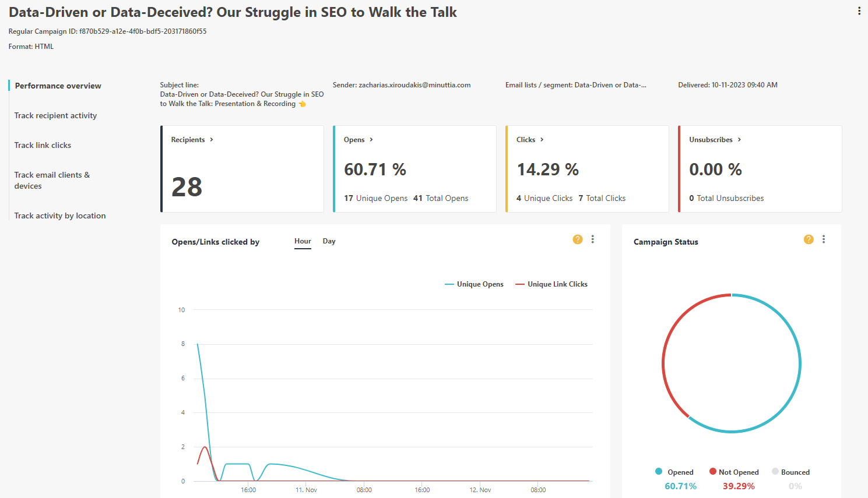
Task: Open Opens/Links clicked chart options menu
Action: [x=593, y=239]
